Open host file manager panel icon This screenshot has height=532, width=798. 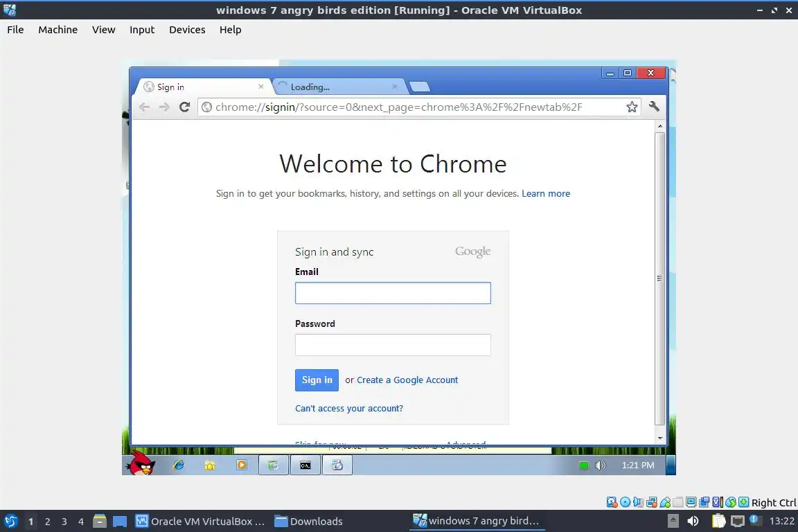click(x=100, y=522)
